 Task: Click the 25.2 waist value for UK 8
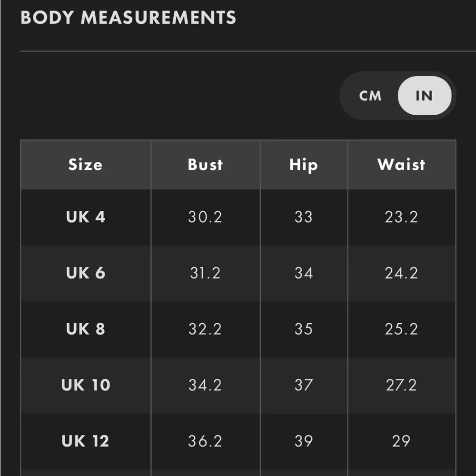point(401,329)
